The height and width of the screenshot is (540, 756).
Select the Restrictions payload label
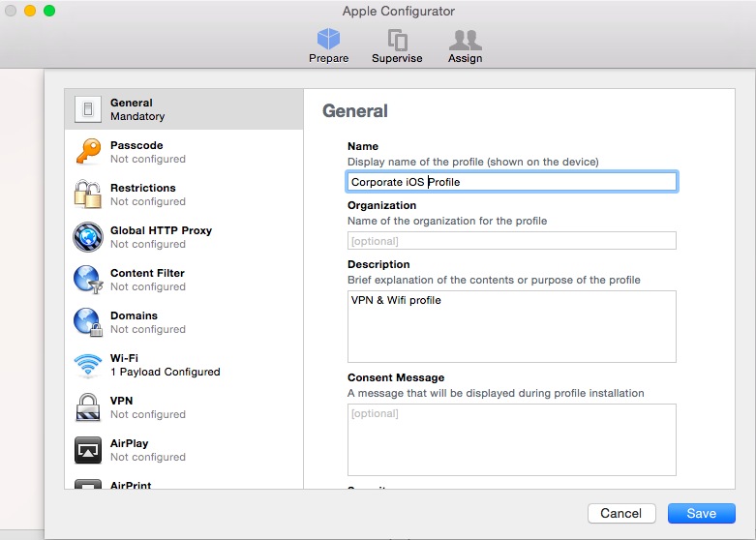tap(142, 188)
